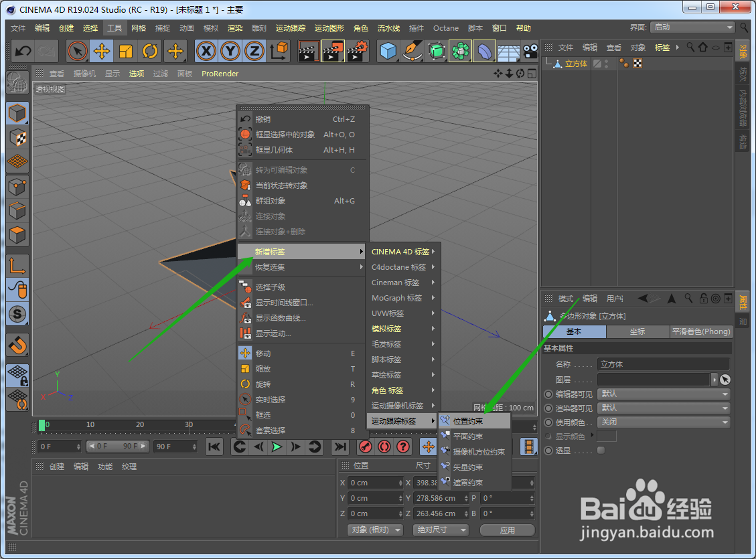Image resolution: width=756 pixels, height=559 pixels.
Task: Expand the CINEMA 4D 标签 submenu
Action: [x=403, y=252]
